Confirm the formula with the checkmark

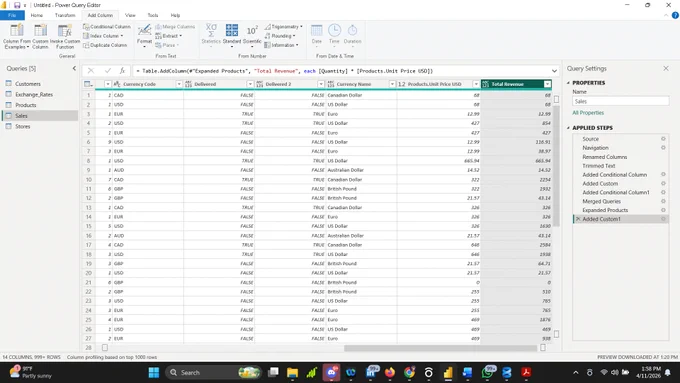[108, 71]
